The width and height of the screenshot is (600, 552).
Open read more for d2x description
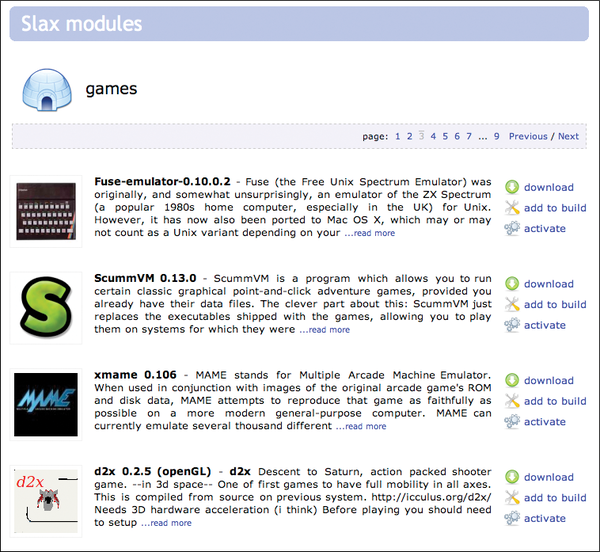166,523
